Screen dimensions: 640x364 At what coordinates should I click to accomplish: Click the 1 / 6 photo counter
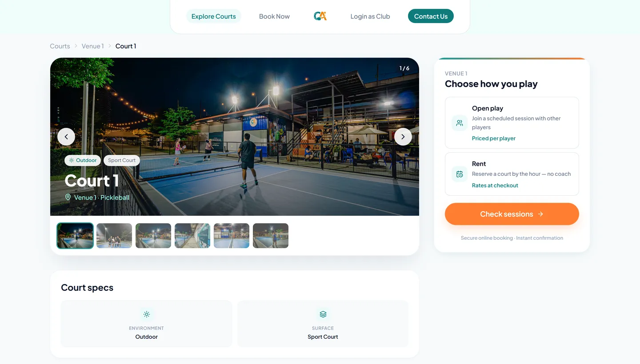click(404, 68)
